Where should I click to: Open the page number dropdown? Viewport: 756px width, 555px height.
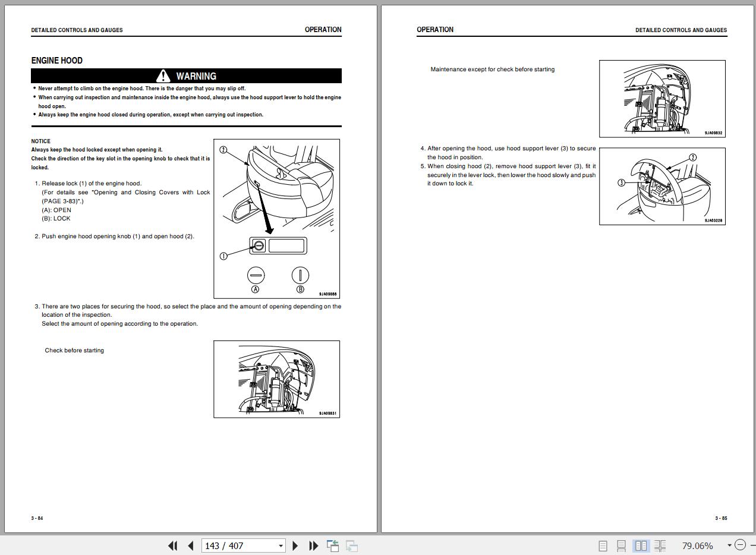click(281, 545)
